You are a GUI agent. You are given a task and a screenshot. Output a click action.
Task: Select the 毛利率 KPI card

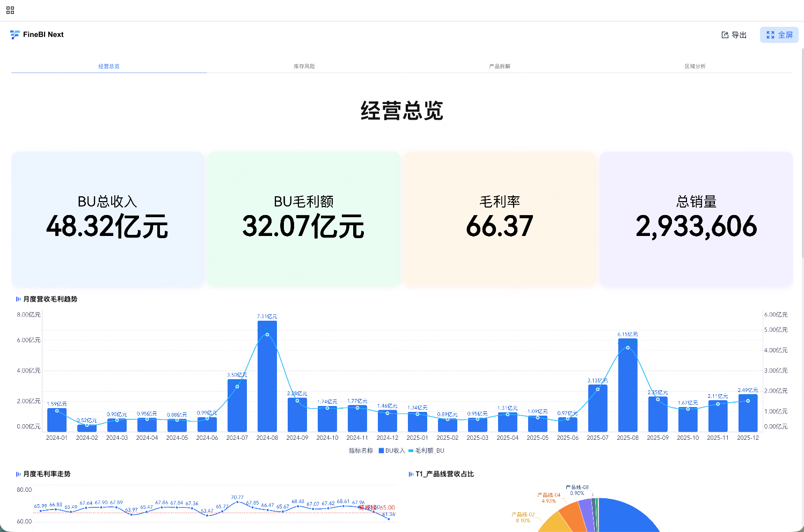[500, 219]
